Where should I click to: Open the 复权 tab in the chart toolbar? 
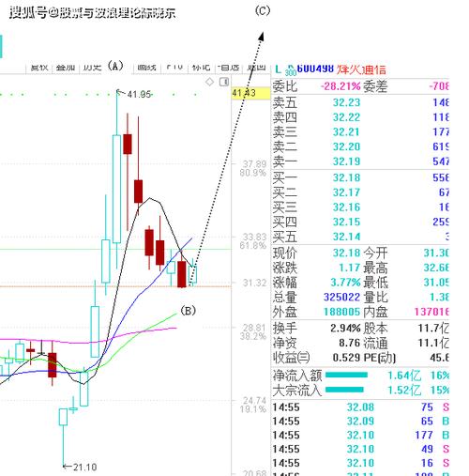[39, 68]
